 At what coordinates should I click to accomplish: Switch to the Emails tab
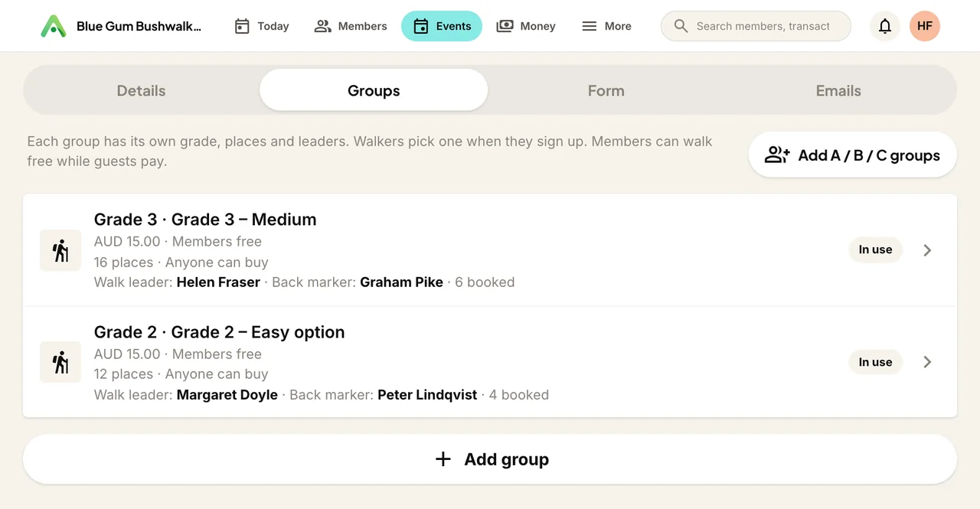point(838,90)
